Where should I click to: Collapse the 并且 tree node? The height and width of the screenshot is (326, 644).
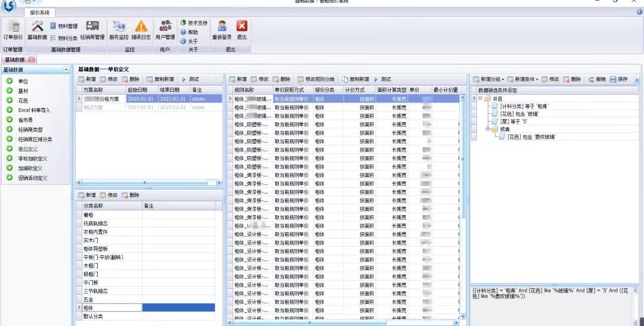[x=481, y=98]
